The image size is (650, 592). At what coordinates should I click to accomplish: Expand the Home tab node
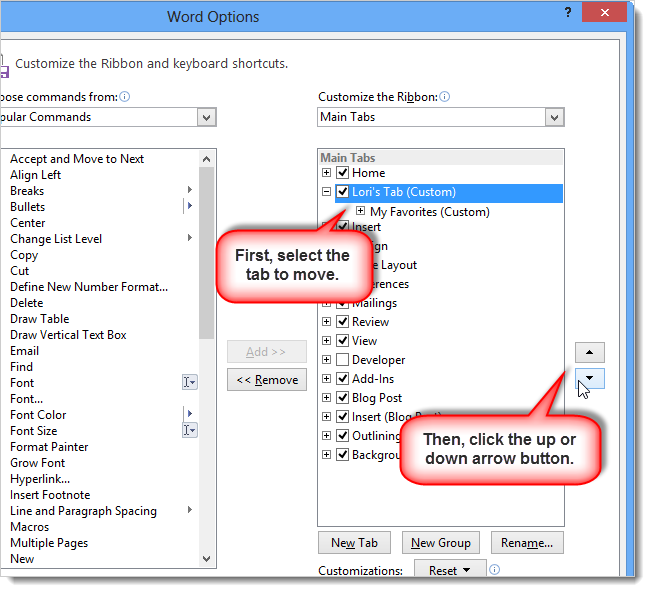tap(327, 172)
